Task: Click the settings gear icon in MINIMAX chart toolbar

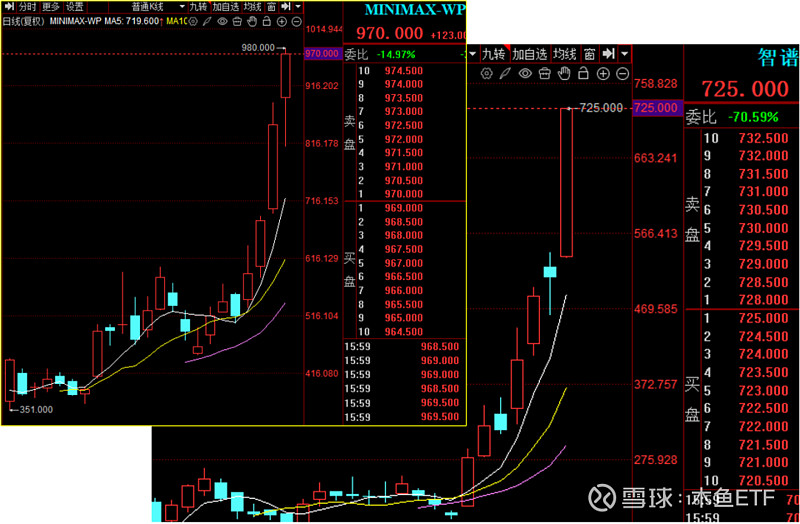Action: [192, 21]
